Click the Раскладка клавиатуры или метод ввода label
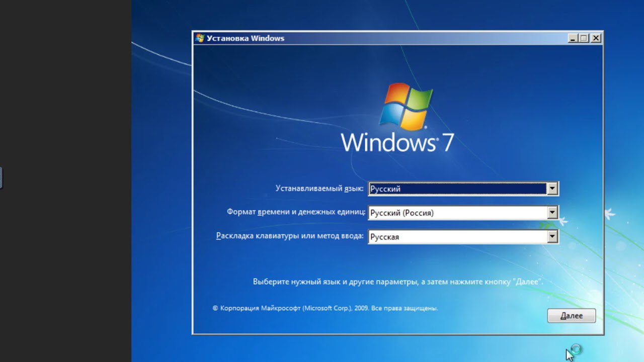644x362 pixels. (x=290, y=236)
